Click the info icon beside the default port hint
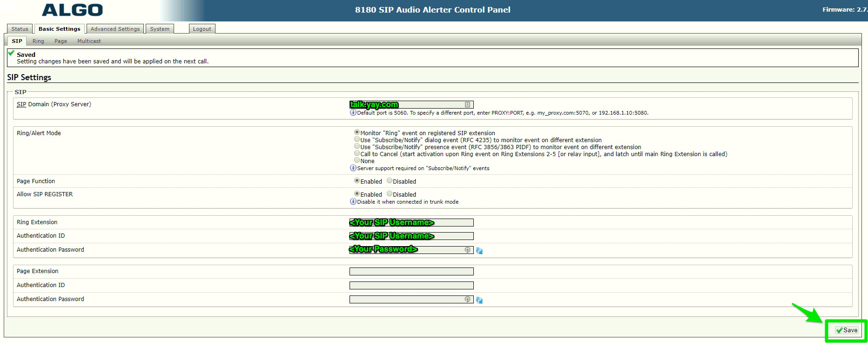868x343 pixels. pyautogui.click(x=353, y=113)
